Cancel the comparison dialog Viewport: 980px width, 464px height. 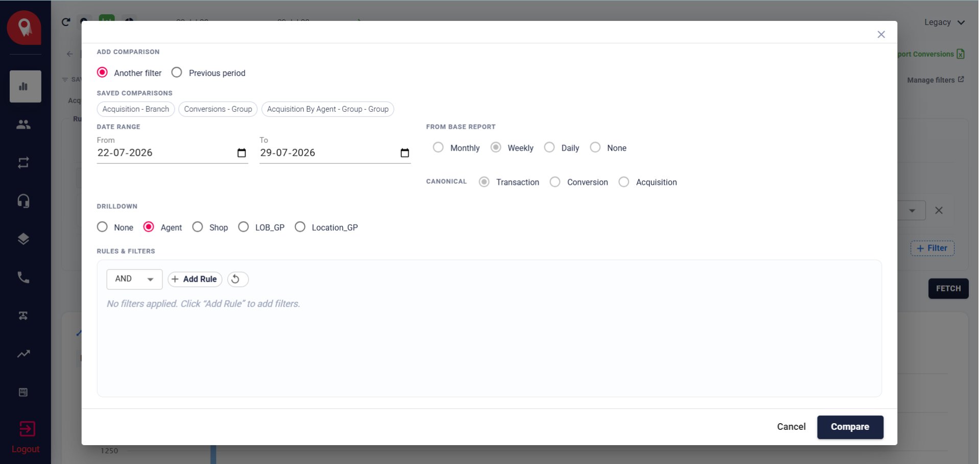tap(791, 427)
